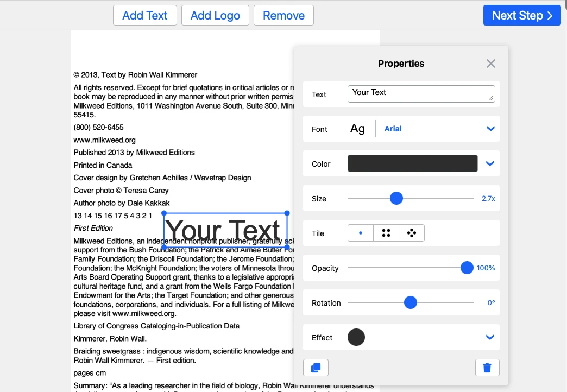Screen dimensions: 567x392
Task: Click Add Logo in the top toolbar
Action: (x=215, y=15)
